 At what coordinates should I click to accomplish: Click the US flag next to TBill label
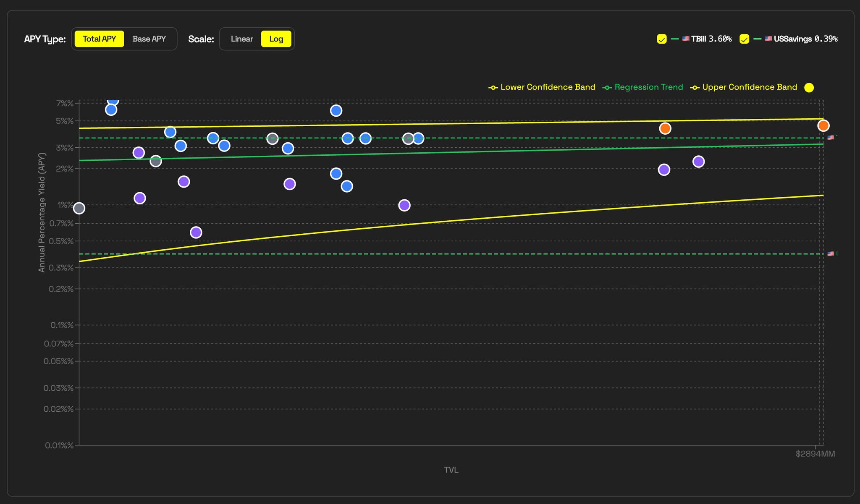point(686,39)
